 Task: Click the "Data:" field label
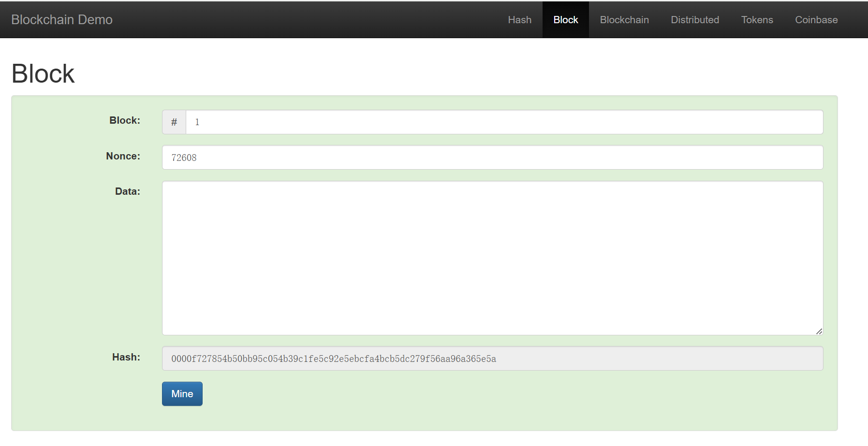[x=127, y=191]
